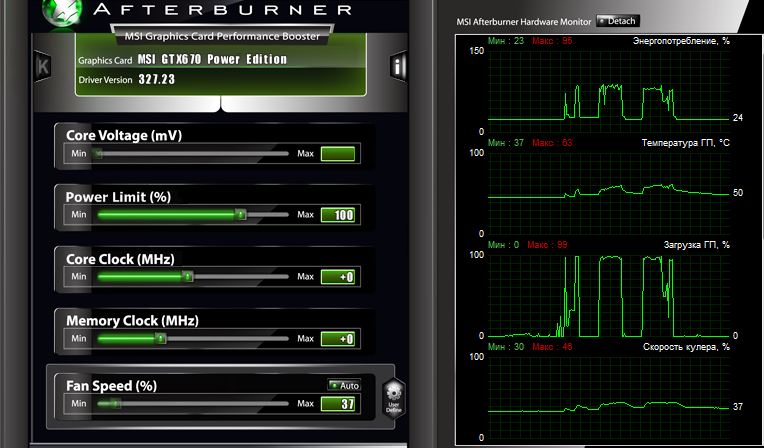The image size is (764, 448).
Task: Open the information i icon
Action: [398, 67]
